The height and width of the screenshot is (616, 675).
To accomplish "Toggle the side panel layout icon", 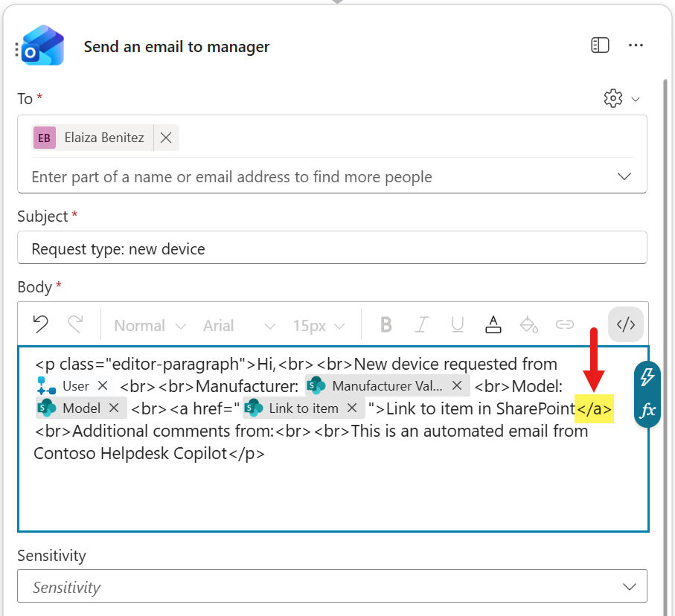I will coord(600,46).
